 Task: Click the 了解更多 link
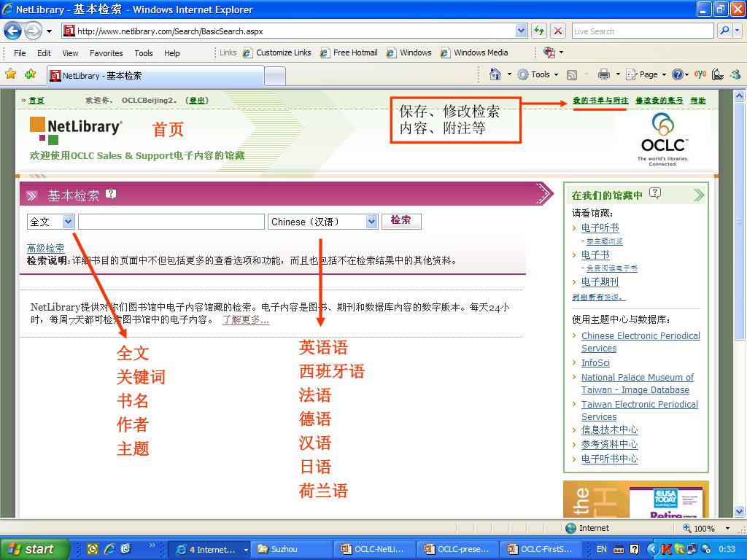coord(246,319)
